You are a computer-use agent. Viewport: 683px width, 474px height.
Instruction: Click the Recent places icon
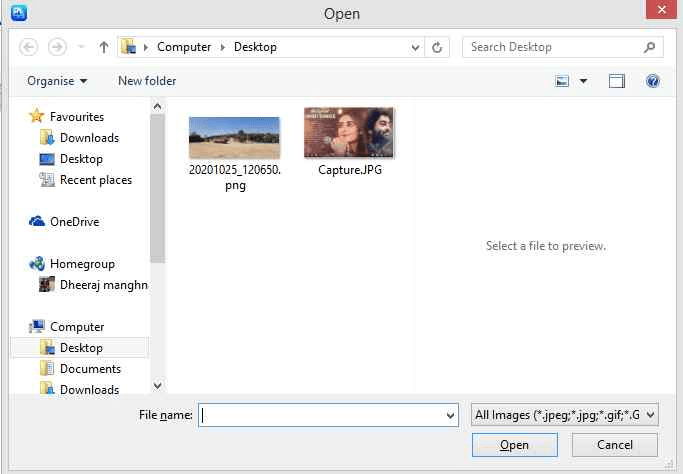47,179
